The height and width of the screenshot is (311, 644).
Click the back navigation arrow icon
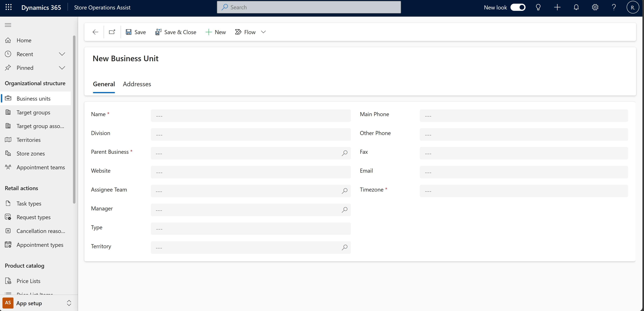pyautogui.click(x=95, y=32)
